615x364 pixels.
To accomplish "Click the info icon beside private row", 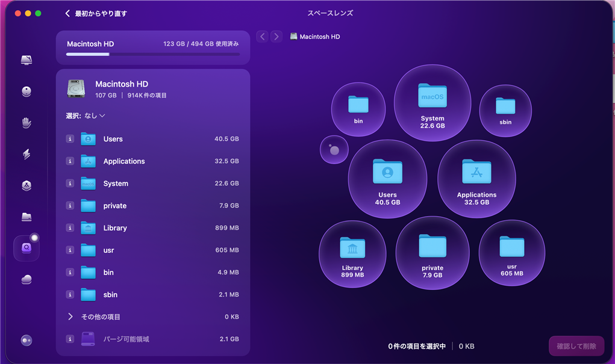I will click(70, 206).
